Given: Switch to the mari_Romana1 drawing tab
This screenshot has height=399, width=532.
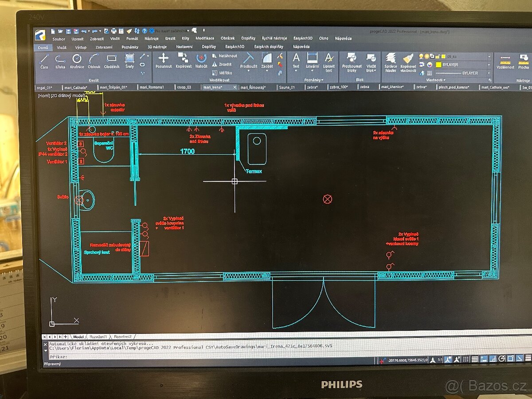Looking at the screenshot, I should [x=152, y=87].
